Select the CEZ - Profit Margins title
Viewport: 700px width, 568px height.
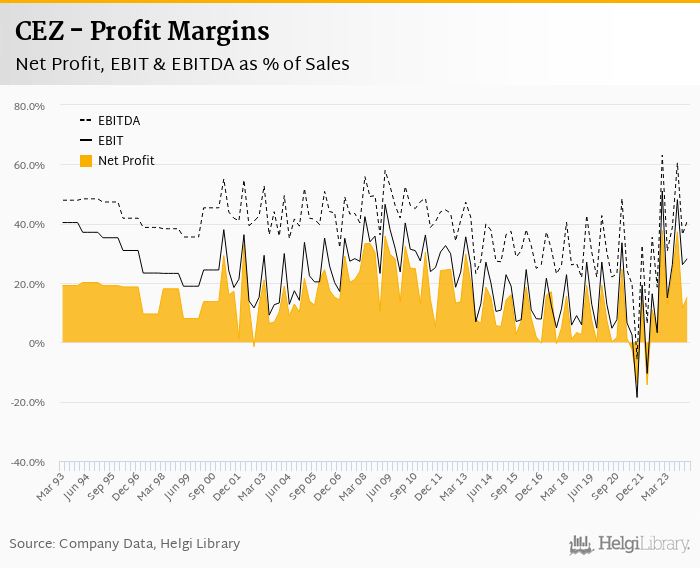[141, 31]
